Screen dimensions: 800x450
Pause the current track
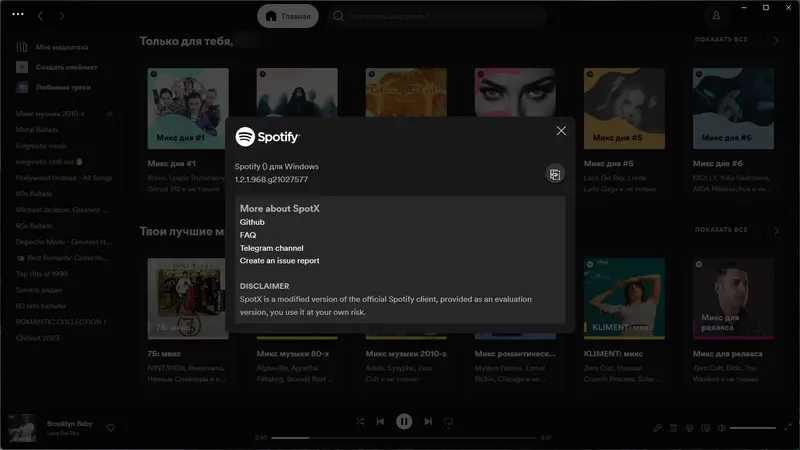pyautogui.click(x=404, y=421)
